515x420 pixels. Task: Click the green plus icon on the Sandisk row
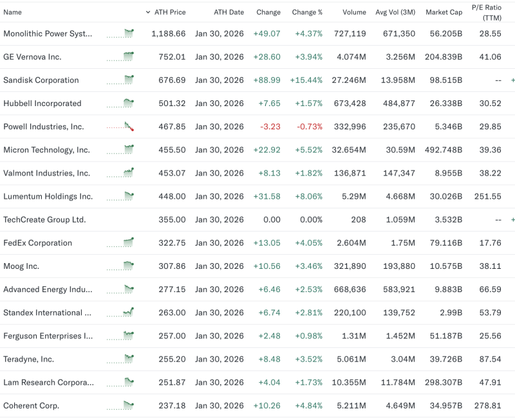tap(512, 80)
